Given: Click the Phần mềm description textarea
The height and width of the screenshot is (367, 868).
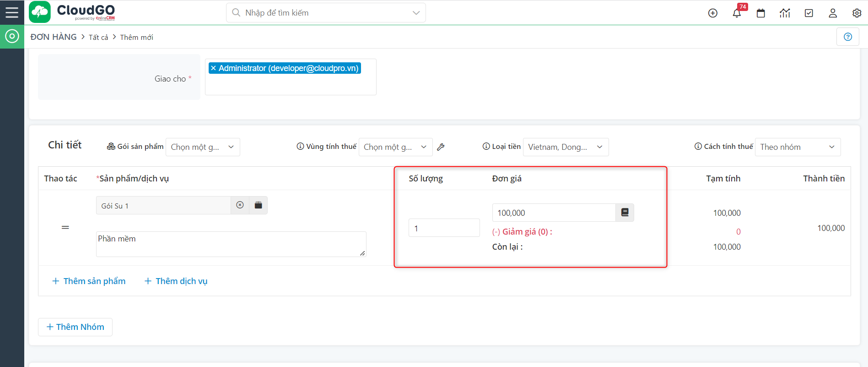Looking at the screenshot, I should 231,244.
